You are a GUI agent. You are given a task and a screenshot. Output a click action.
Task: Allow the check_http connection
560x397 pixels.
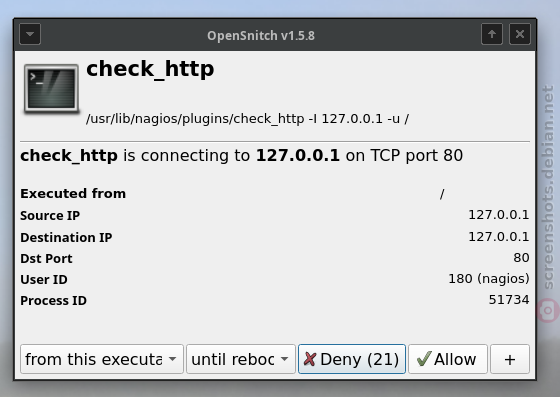[448, 359]
